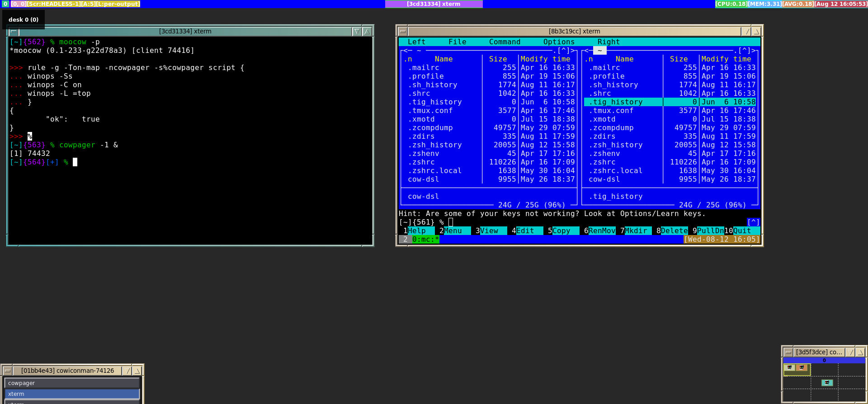868x404 pixels.
Task: Open the Right menu in Midnight Commander
Action: 609,42
